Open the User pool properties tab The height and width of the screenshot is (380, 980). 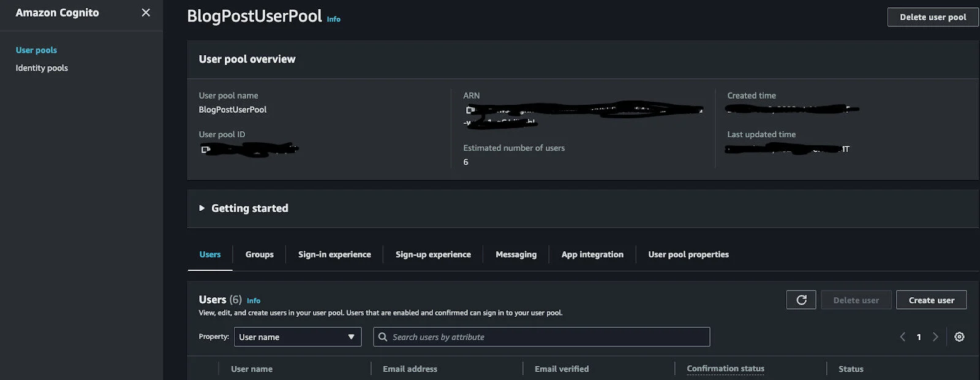688,254
